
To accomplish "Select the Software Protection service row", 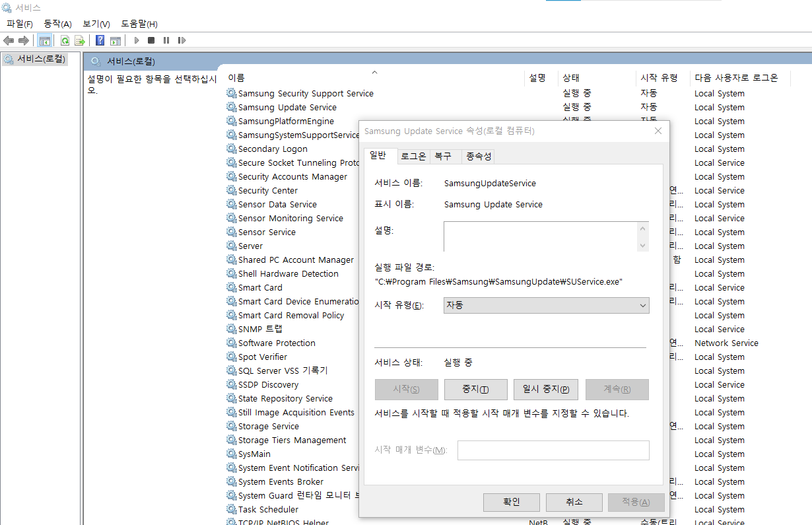I will pos(277,343).
